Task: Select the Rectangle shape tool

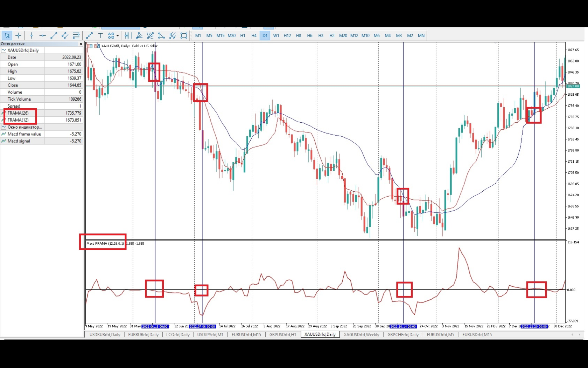Action: click(x=184, y=35)
